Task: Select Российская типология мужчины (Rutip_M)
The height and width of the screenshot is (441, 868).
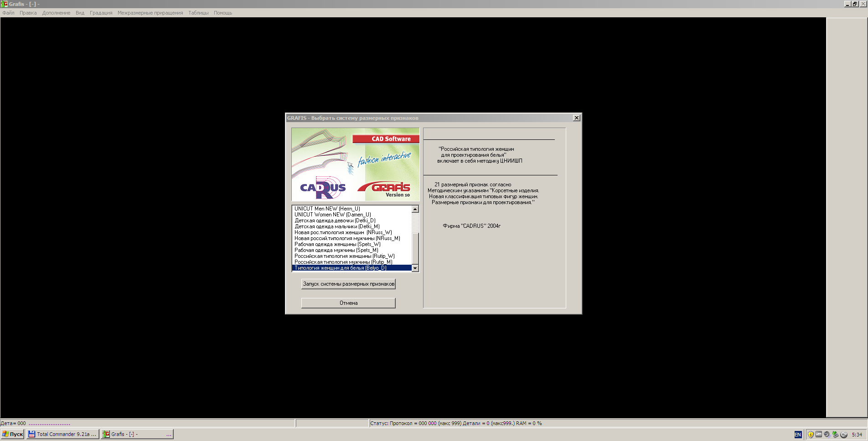Action: tap(352, 262)
